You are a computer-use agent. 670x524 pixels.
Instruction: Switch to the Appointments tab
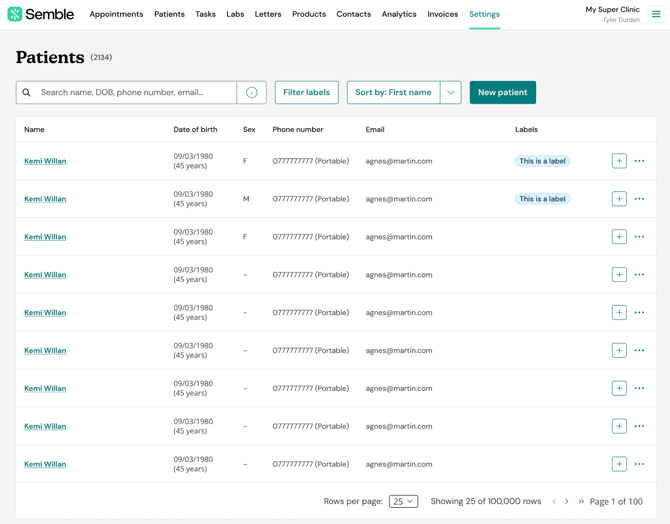coord(116,14)
